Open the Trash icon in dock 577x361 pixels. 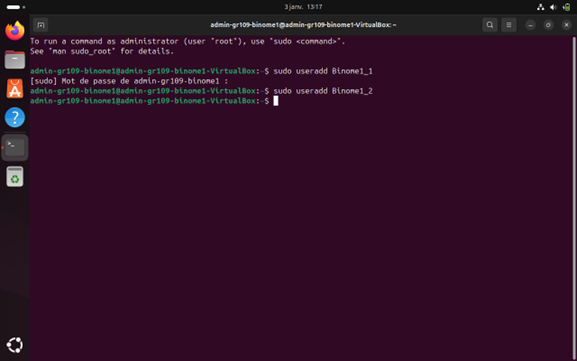click(x=15, y=177)
